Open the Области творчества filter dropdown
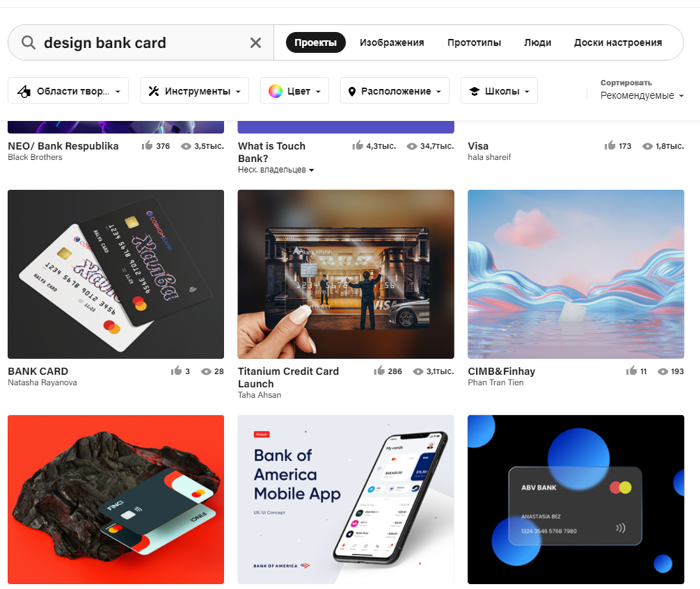Viewport: 700px width, 589px height. [x=68, y=90]
